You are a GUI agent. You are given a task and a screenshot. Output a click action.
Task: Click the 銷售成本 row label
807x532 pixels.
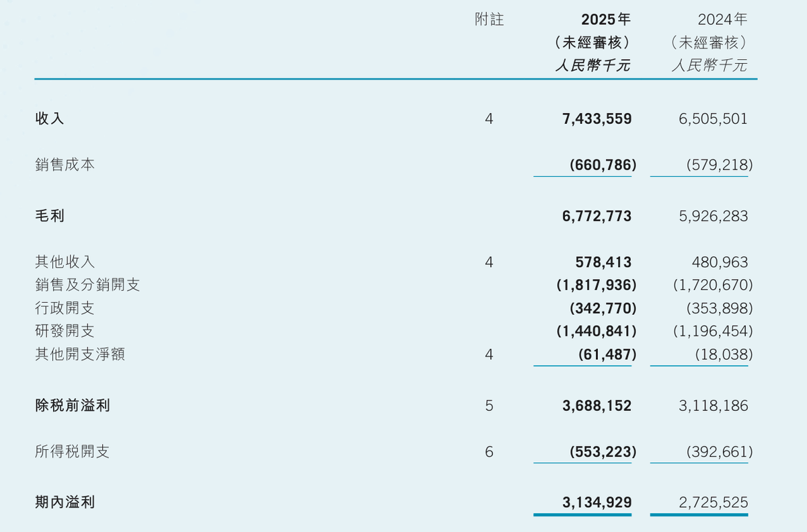pos(65,164)
